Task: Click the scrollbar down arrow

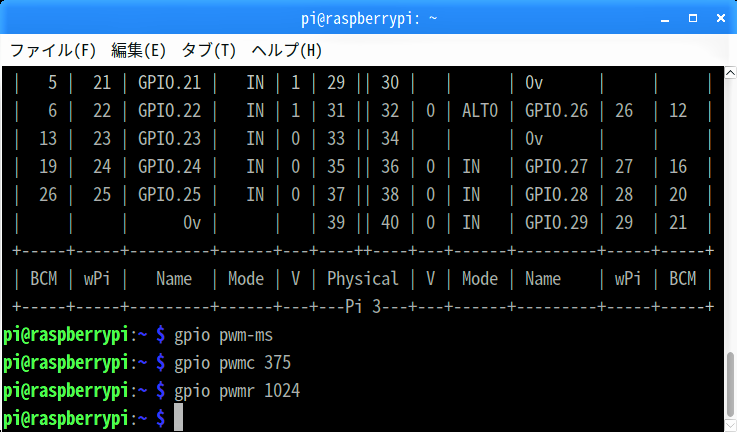Action: click(x=728, y=424)
